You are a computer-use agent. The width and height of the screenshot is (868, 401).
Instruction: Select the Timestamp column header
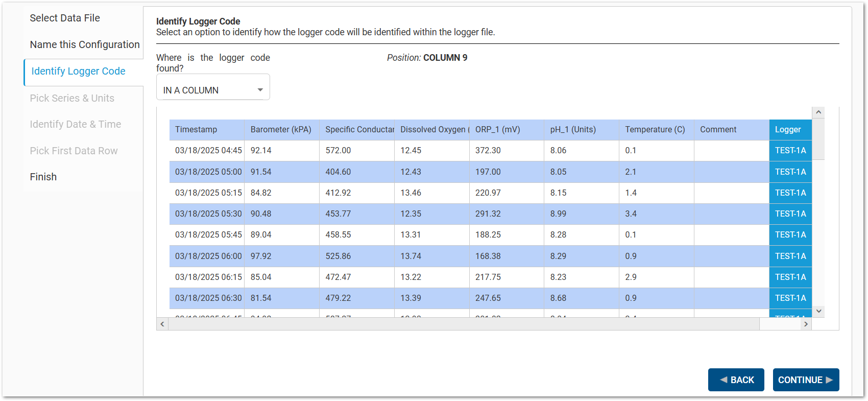207,130
